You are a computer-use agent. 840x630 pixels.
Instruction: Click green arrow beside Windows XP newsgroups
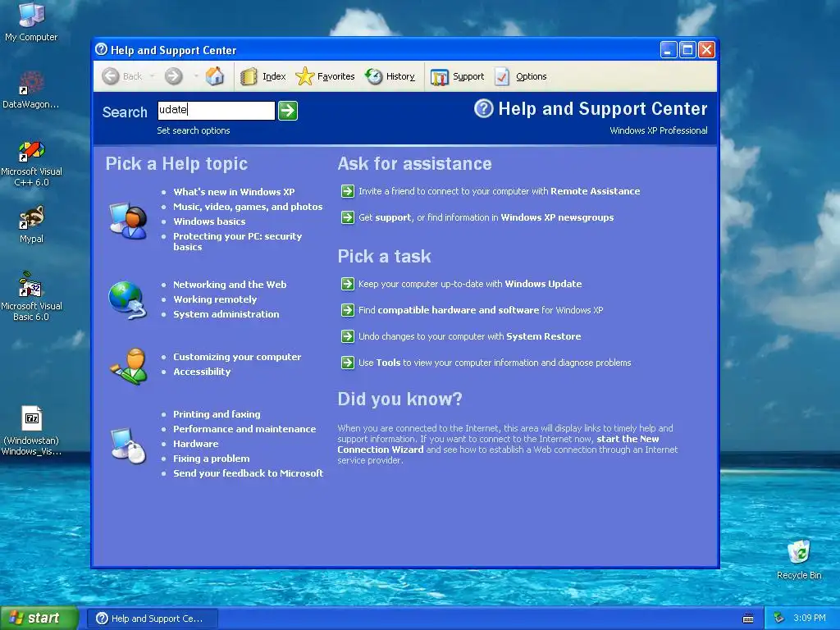coord(348,217)
